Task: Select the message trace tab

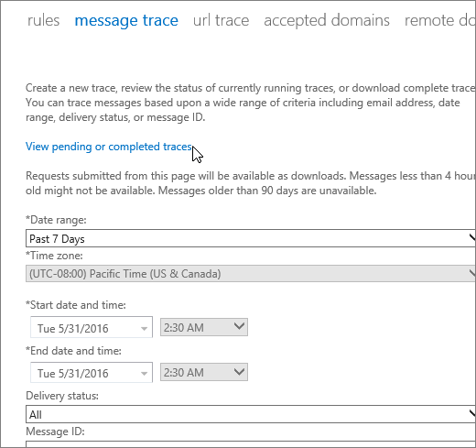Action: [126, 21]
